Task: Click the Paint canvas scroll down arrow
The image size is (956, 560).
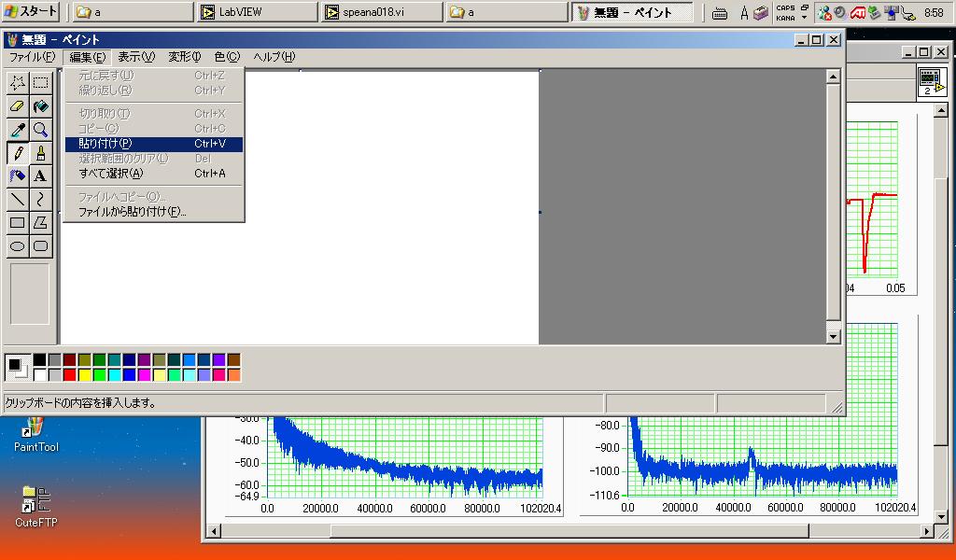Action: [834, 336]
